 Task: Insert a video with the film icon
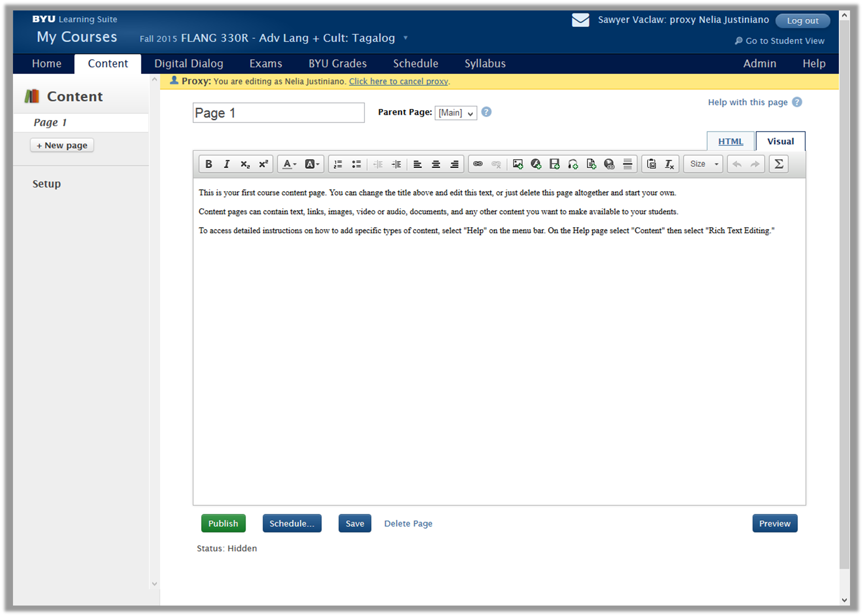click(555, 164)
